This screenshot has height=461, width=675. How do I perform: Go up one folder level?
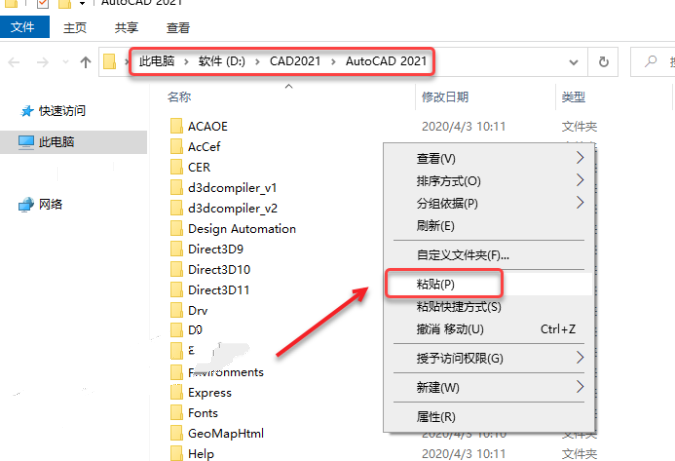coord(86,62)
